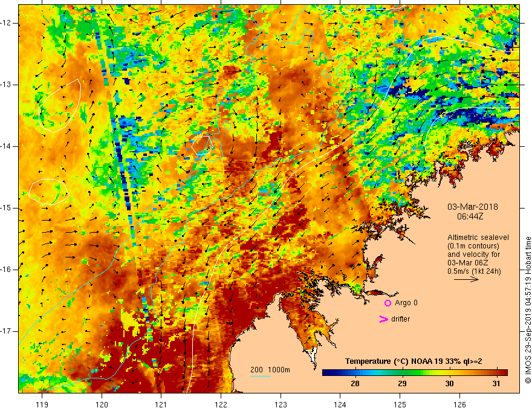Image resolution: width=532 pixels, height=411 pixels.
Task: Click the latitude label '-17'
Action: [6, 331]
